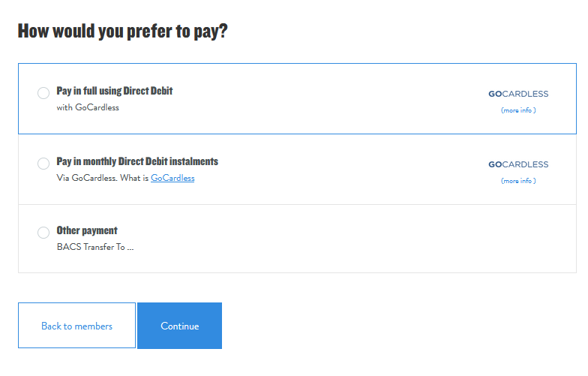
Task: Go back using the Back to members button
Action: coord(76,326)
